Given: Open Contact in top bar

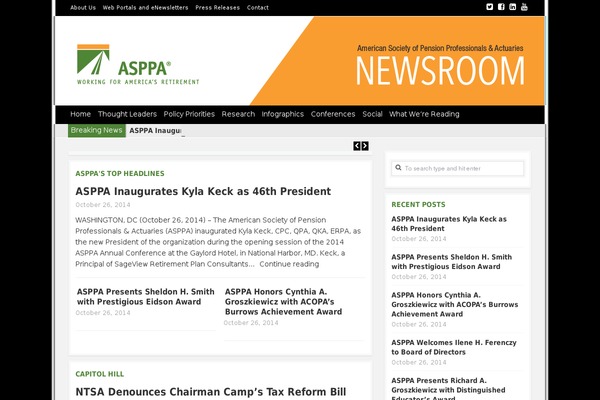Looking at the screenshot, I should pos(258,8).
